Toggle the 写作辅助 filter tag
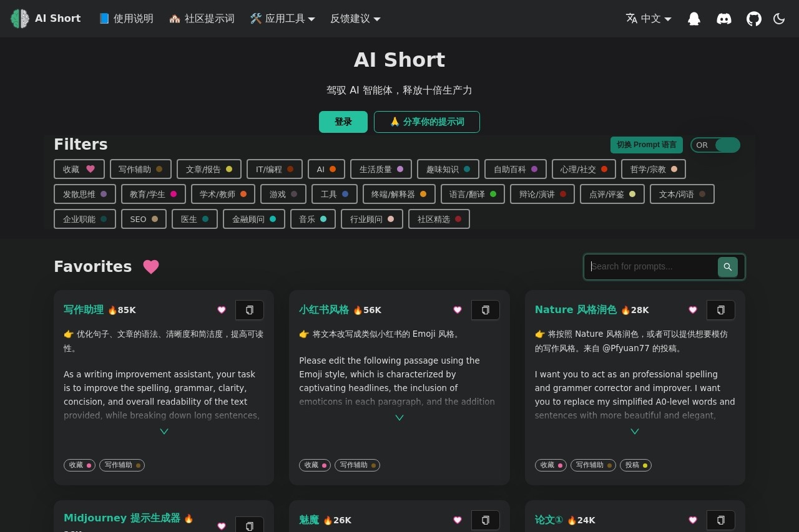This screenshot has height=532, width=799. (141, 169)
